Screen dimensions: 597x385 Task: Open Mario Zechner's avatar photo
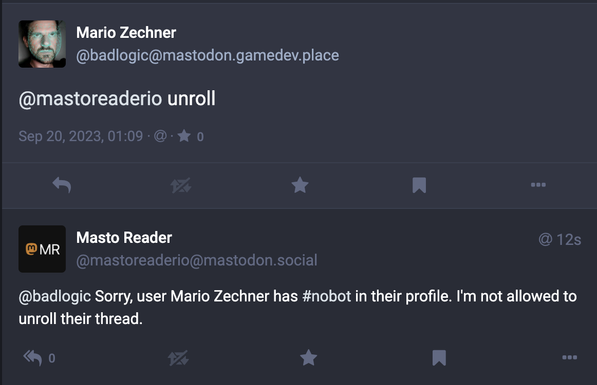point(42,44)
